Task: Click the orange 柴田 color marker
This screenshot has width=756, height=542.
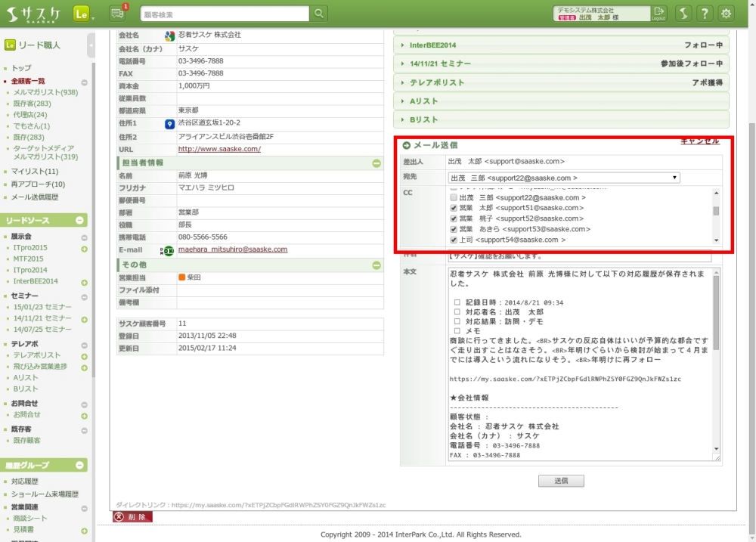Action: coord(182,277)
